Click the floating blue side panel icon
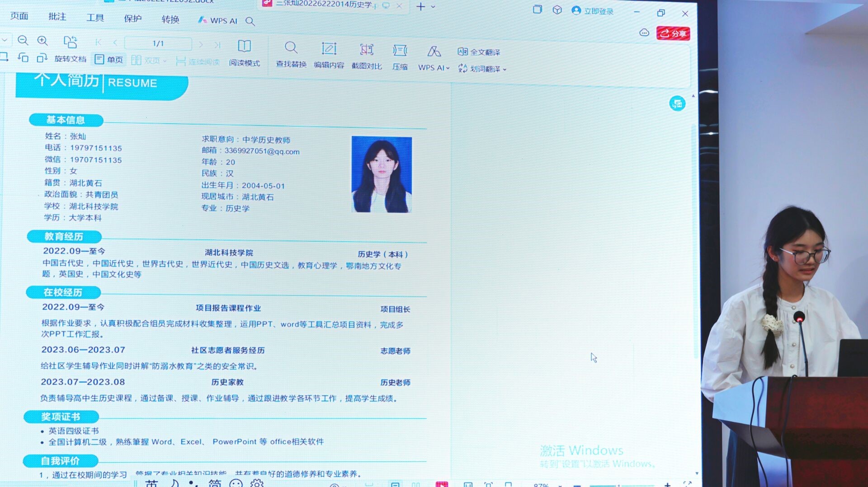The height and width of the screenshot is (487, 868). click(677, 103)
